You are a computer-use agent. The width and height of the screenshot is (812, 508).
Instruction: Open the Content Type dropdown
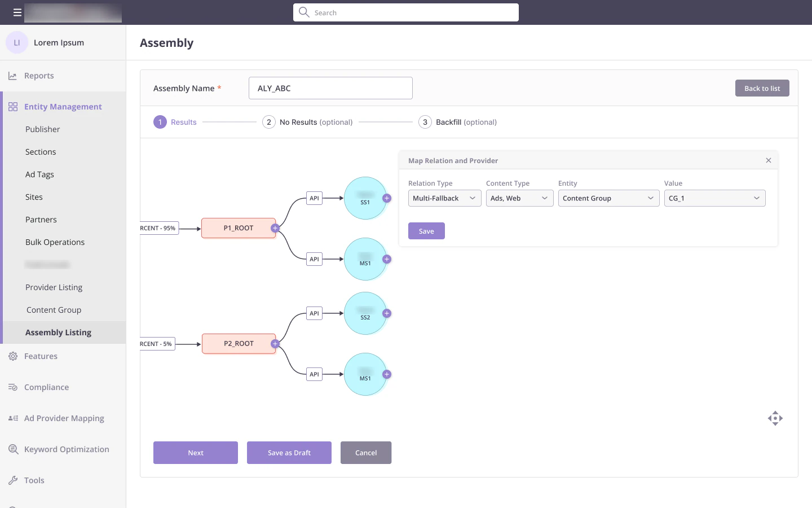coord(520,198)
